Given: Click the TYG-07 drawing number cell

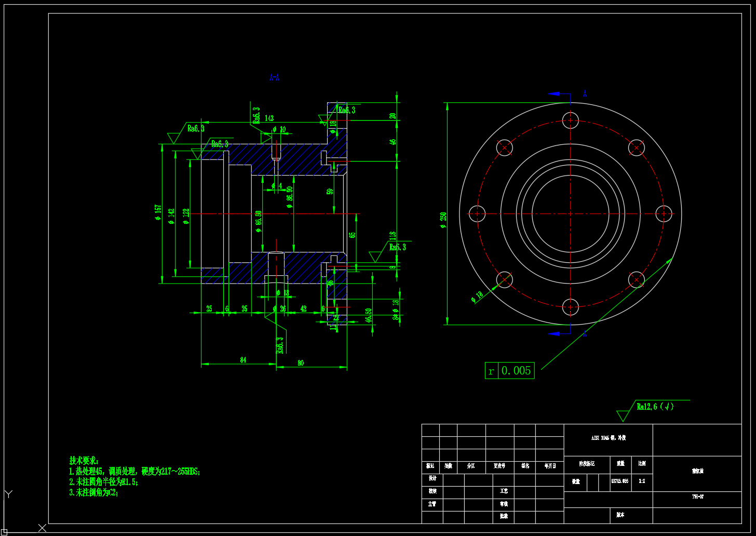Looking at the screenshot, I should [x=697, y=497].
